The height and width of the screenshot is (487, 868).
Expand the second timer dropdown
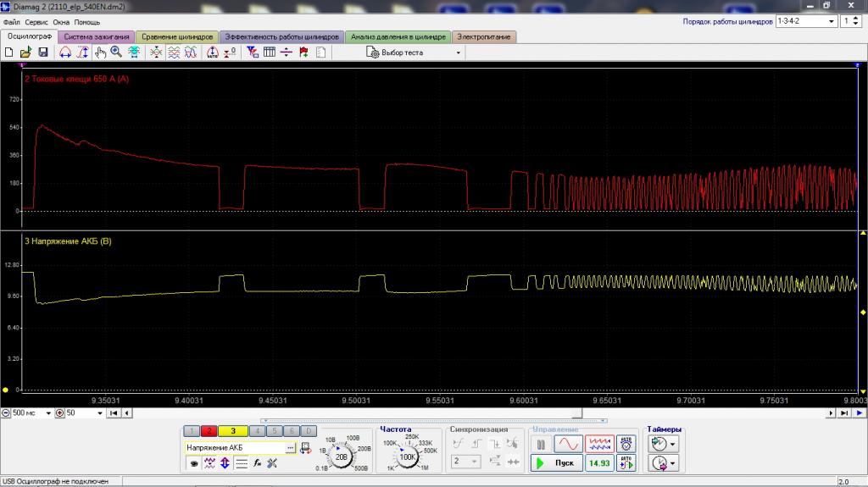click(672, 463)
